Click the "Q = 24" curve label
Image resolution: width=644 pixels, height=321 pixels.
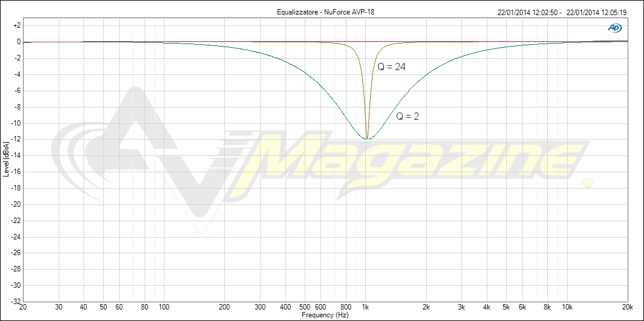tap(391, 67)
